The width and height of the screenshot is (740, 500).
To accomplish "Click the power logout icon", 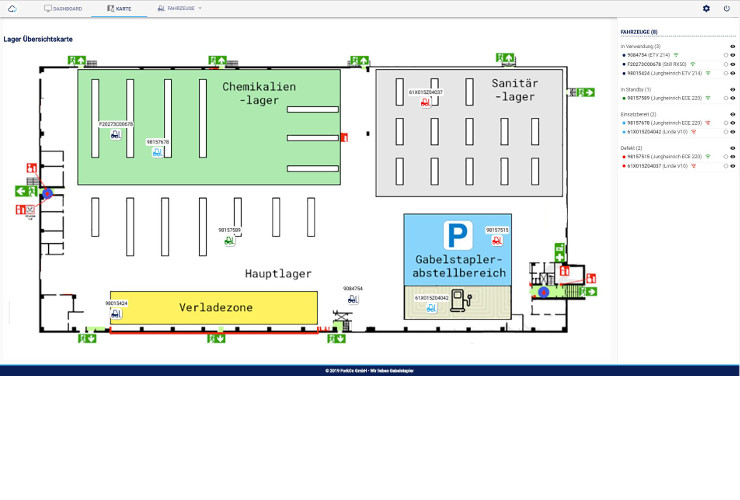I will pyautogui.click(x=726, y=8).
